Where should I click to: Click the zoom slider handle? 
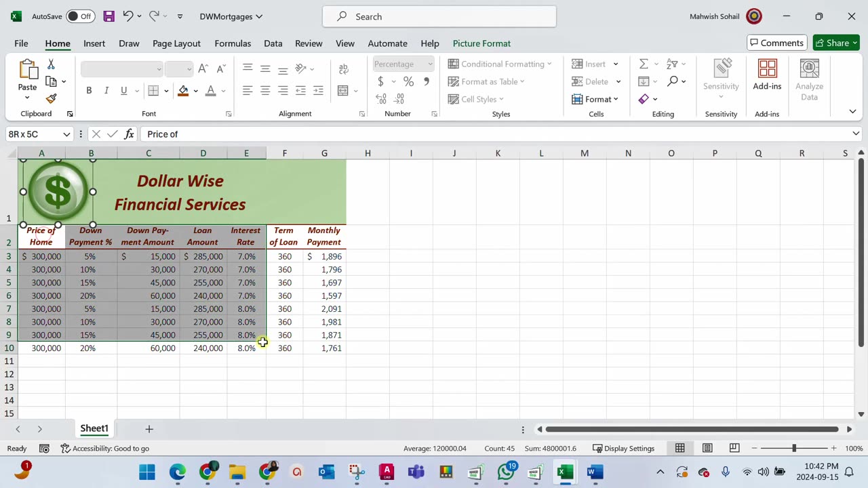click(x=793, y=448)
